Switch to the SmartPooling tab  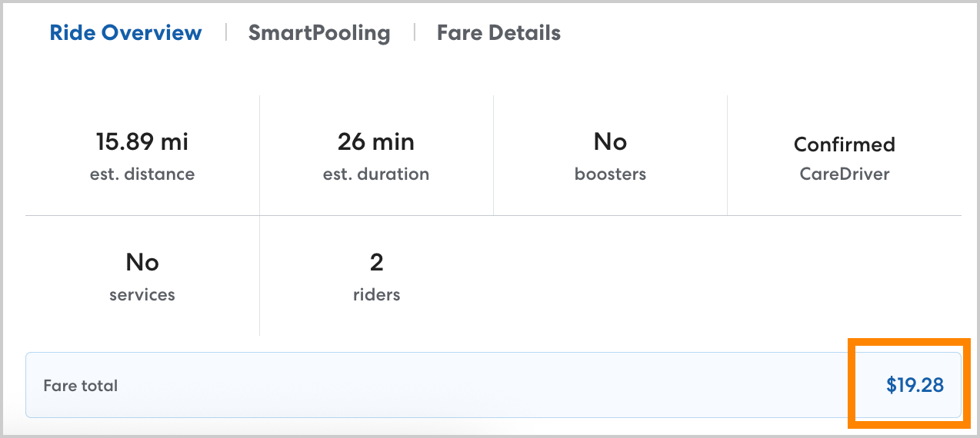[319, 33]
